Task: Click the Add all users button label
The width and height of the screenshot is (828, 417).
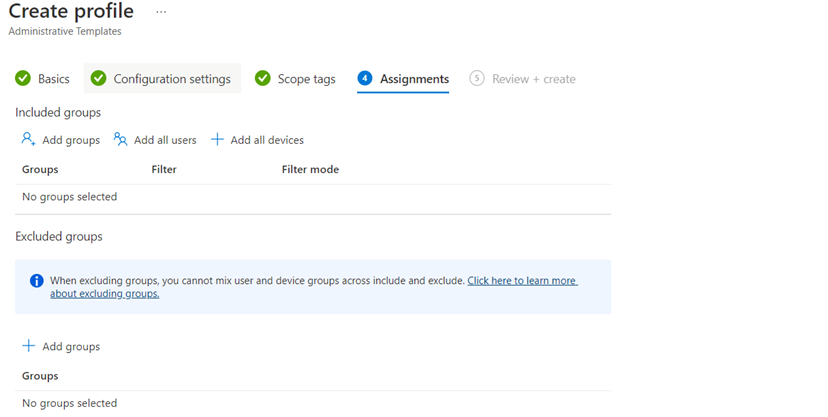Action: (165, 140)
